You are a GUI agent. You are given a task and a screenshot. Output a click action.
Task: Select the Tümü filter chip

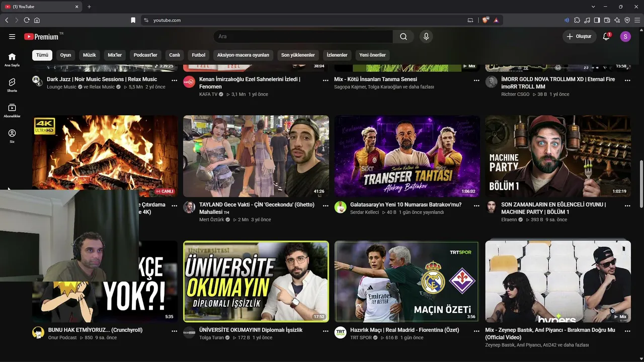42,55
